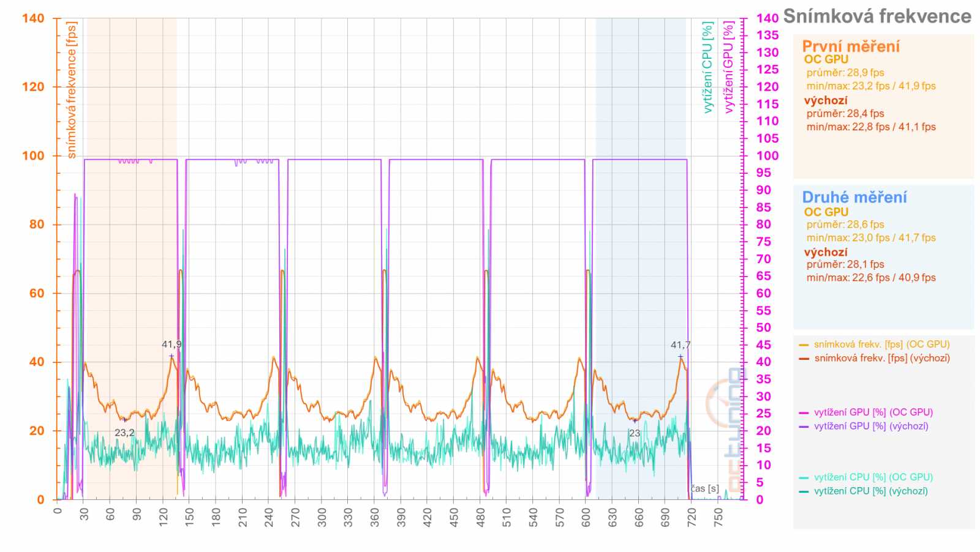Click 'OC GPU' label under Druhé měření
Image resolution: width=980 pixels, height=552 pixels.
coord(826,212)
